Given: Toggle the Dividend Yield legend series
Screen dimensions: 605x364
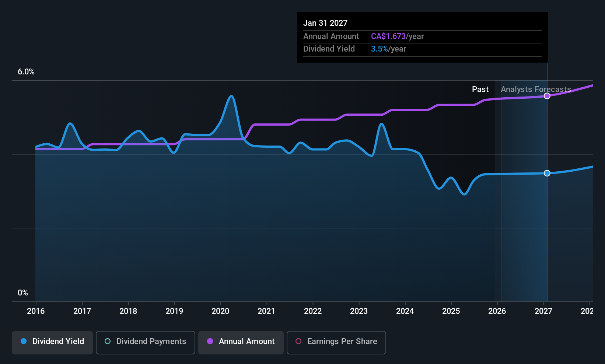Looking at the screenshot, I should click(52, 342).
